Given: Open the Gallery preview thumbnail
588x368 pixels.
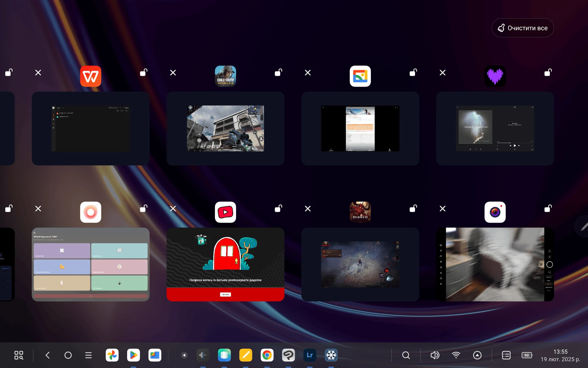Looking at the screenshot, I should pos(360,128).
